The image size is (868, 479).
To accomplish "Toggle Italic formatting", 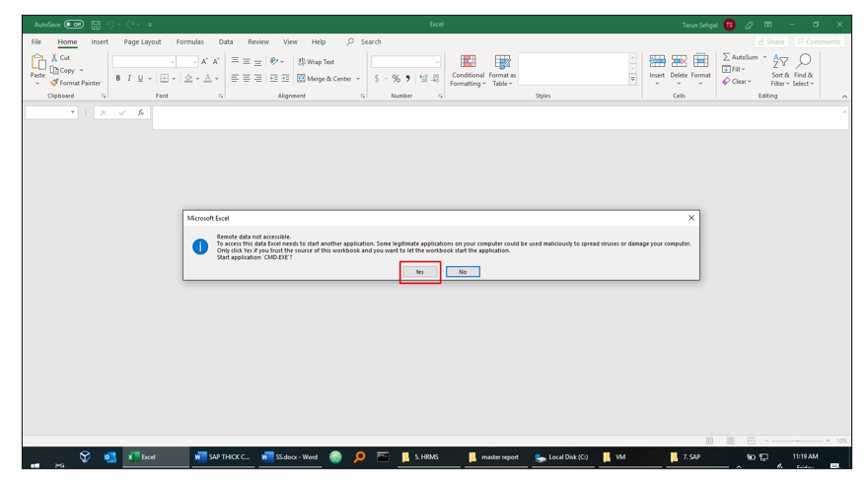I will click(x=129, y=79).
